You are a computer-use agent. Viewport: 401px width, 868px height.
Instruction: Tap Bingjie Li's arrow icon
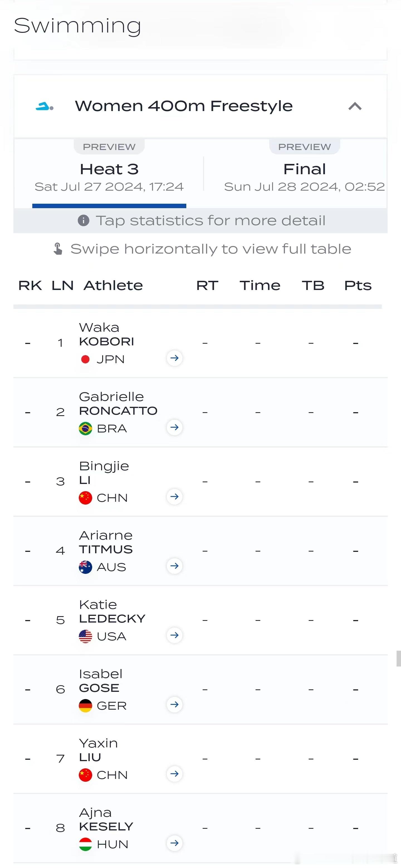(174, 497)
